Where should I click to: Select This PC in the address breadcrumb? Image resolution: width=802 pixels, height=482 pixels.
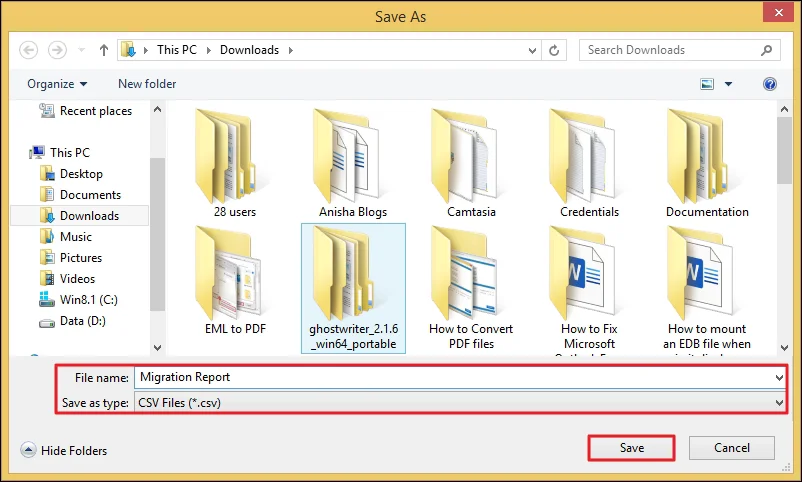pos(176,50)
